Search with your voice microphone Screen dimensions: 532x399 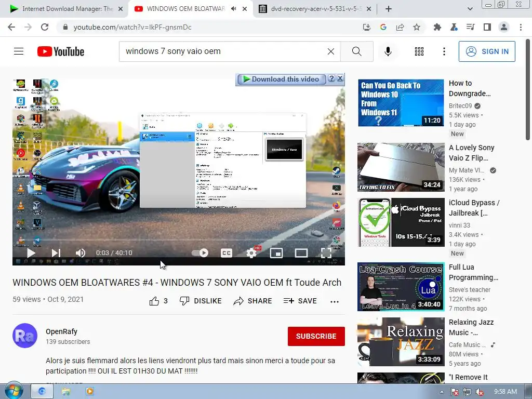388,51
